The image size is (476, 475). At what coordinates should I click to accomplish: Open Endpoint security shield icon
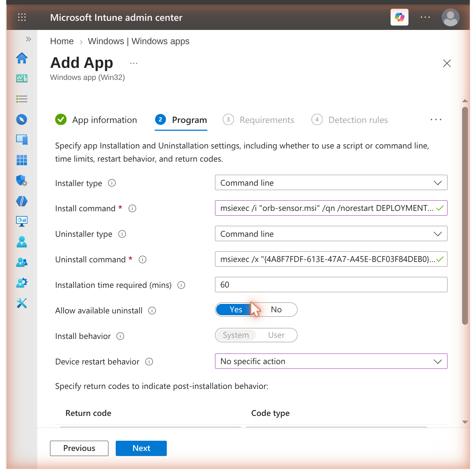point(22,181)
